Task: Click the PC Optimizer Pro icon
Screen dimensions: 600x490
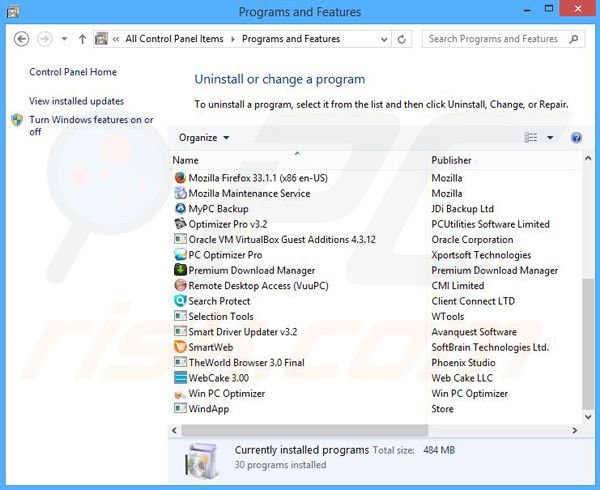Action: pos(180,255)
